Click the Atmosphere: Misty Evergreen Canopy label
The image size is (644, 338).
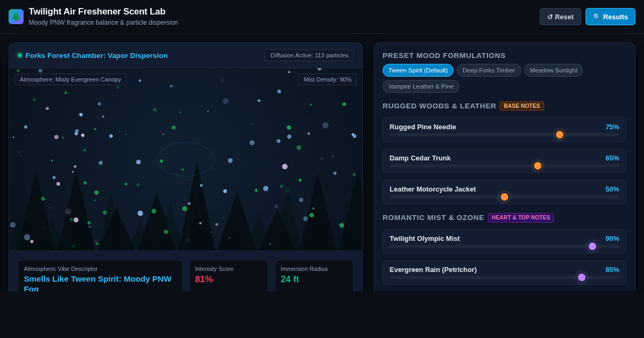(70, 79)
